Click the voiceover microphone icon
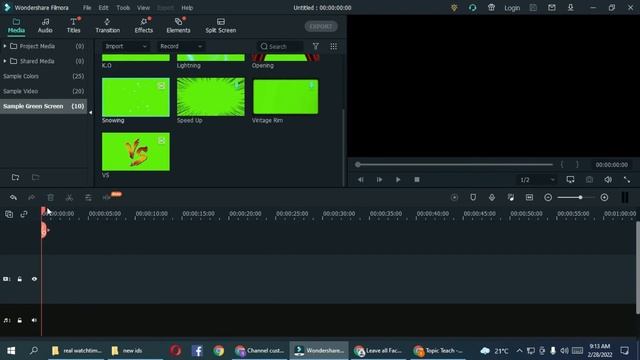 (x=492, y=198)
